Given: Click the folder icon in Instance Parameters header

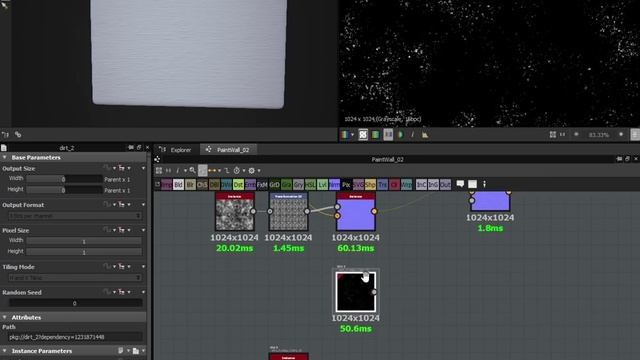Looking at the screenshot, I should click(136, 351).
